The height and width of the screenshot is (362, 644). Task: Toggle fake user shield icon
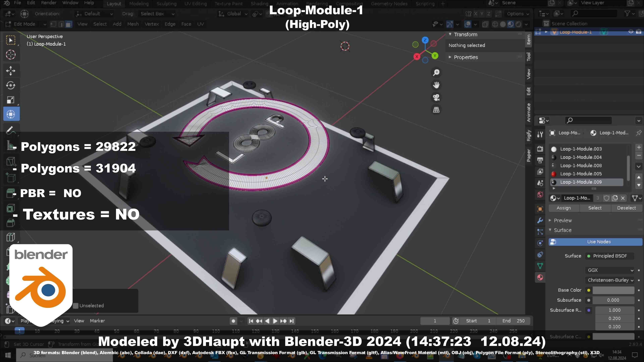tap(606, 198)
